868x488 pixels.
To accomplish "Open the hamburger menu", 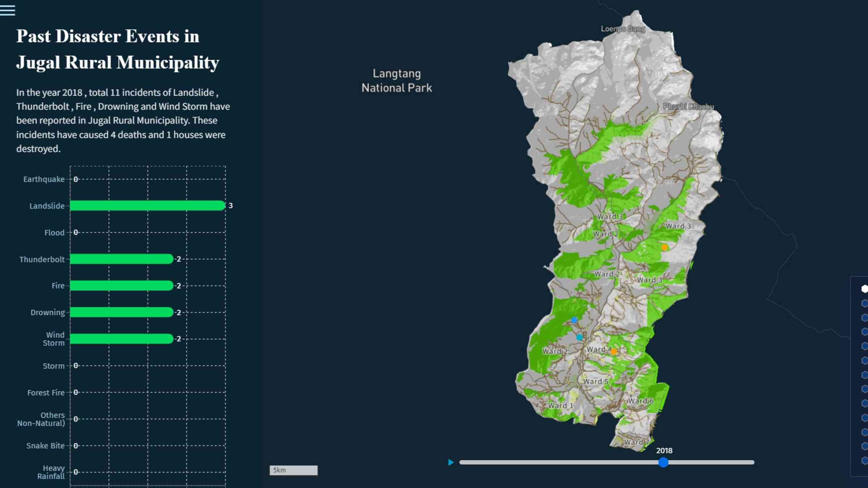I will click(x=8, y=10).
